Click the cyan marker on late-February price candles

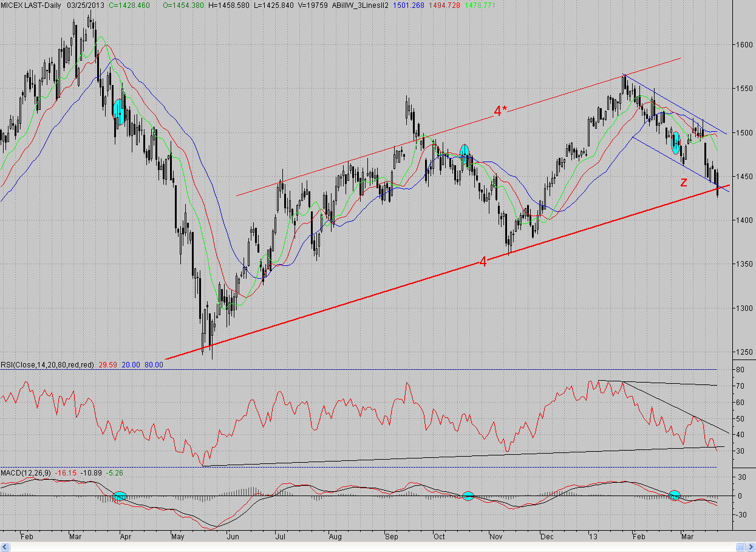coord(676,143)
